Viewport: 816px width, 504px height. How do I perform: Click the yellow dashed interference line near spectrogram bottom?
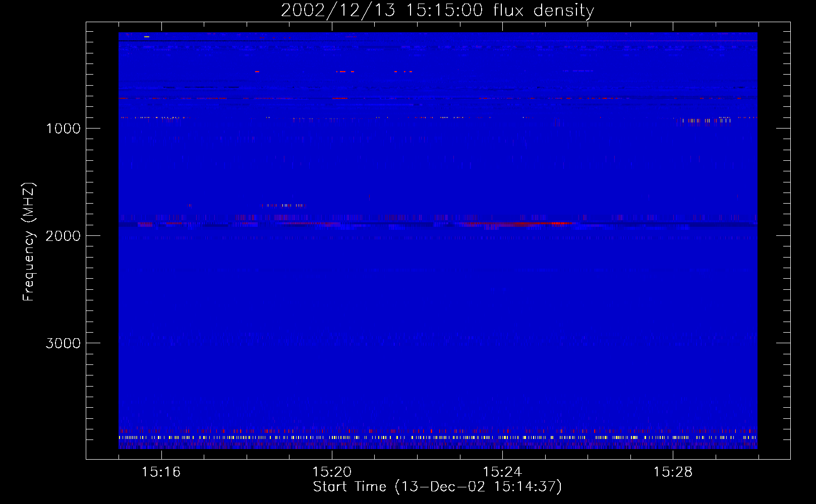pyautogui.click(x=438, y=437)
